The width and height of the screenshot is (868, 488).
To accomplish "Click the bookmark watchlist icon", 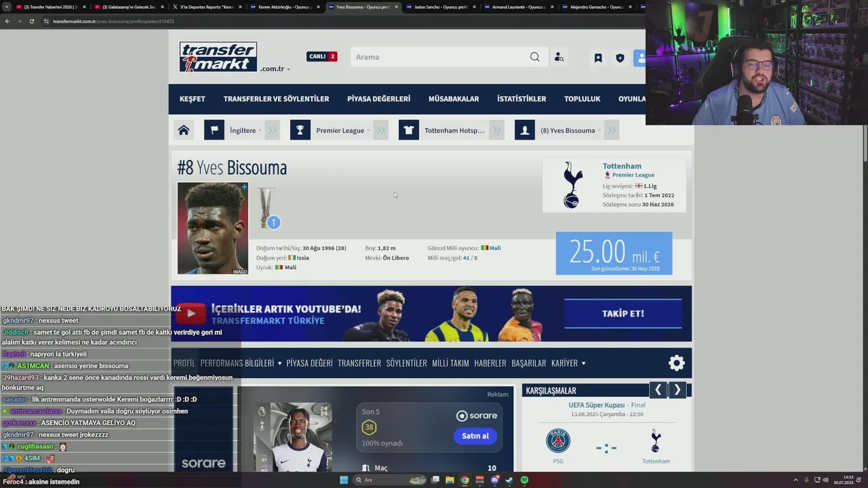I will pyautogui.click(x=598, y=58).
